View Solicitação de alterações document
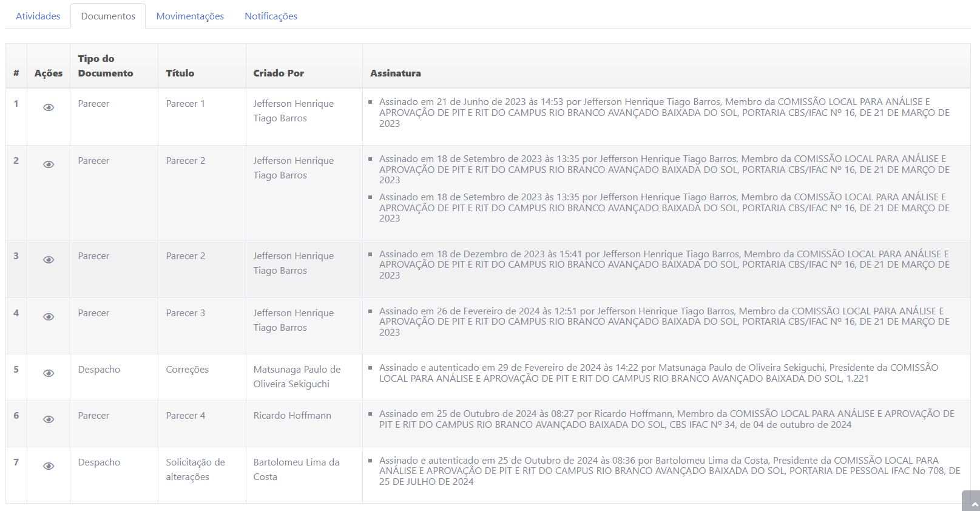980x511 pixels. [x=49, y=466]
